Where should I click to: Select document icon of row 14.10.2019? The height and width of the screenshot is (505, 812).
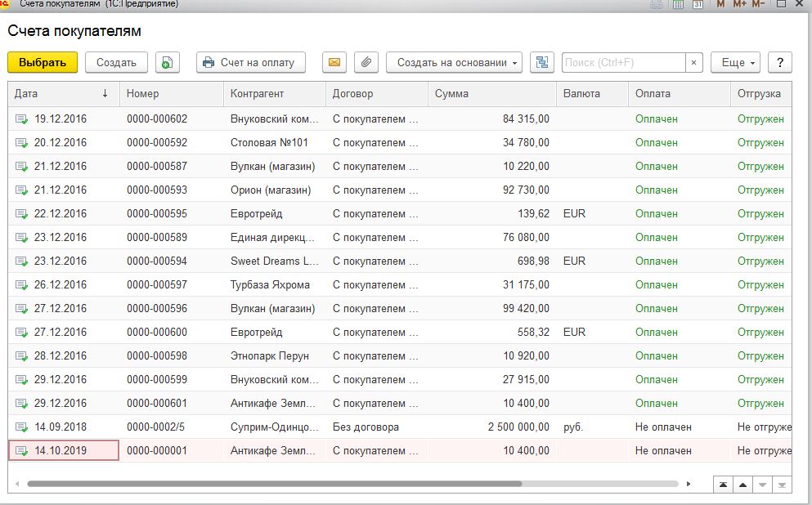coord(21,451)
